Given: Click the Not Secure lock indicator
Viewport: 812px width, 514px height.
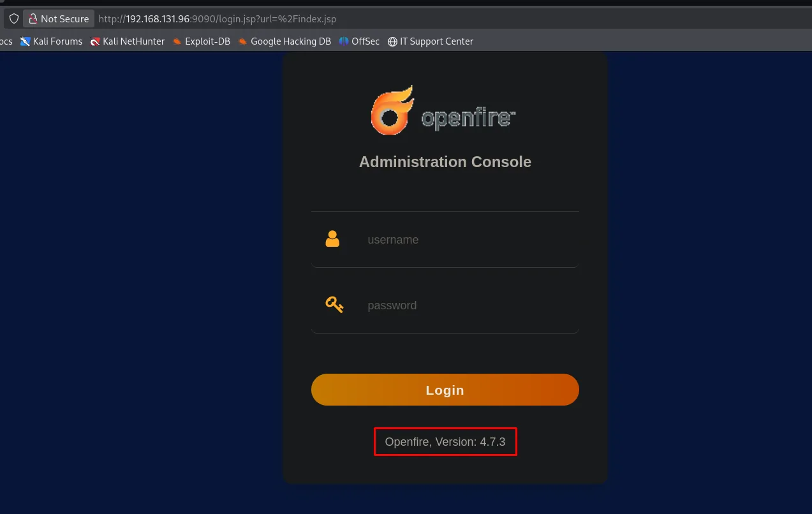Looking at the screenshot, I should (59, 18).
